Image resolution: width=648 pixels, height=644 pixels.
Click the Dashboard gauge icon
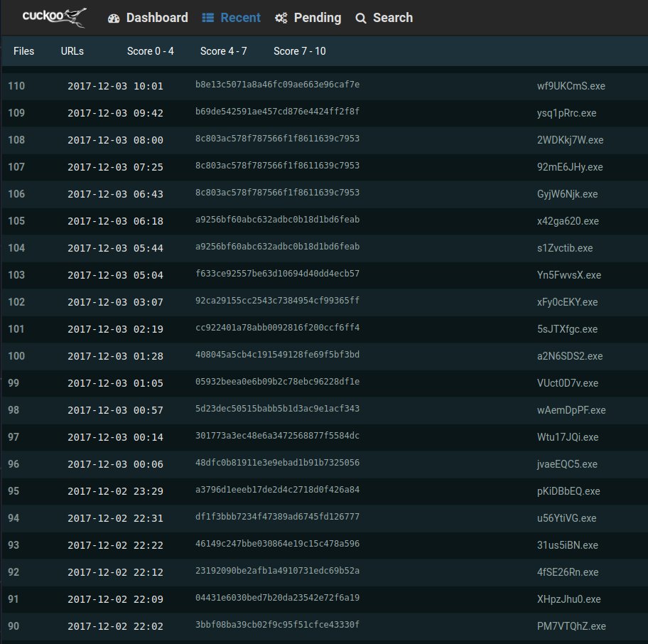(x=114, y=18)
